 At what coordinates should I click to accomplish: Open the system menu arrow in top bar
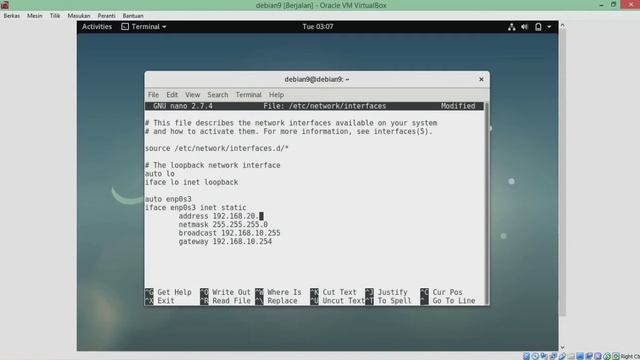pyautogui.click(x=549, y=27)
